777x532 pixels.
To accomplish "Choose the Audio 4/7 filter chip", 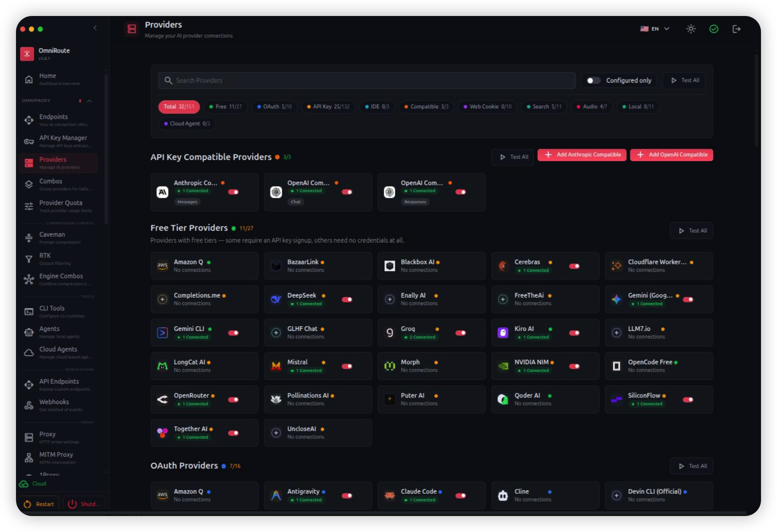I will [x=592, y=107].
